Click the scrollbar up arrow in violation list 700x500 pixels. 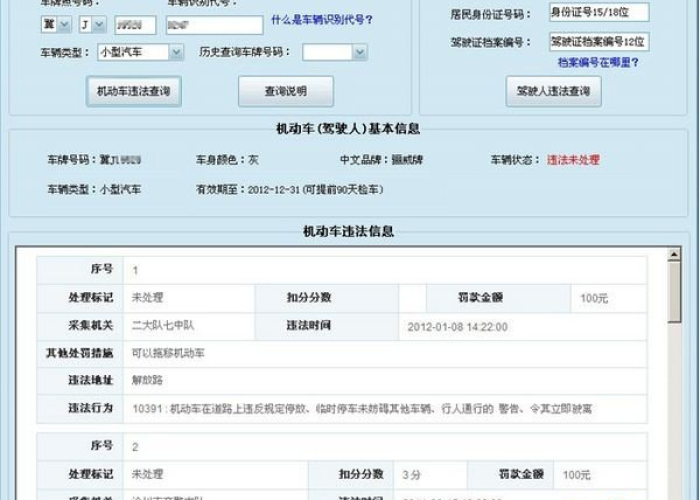click(674, 254)
